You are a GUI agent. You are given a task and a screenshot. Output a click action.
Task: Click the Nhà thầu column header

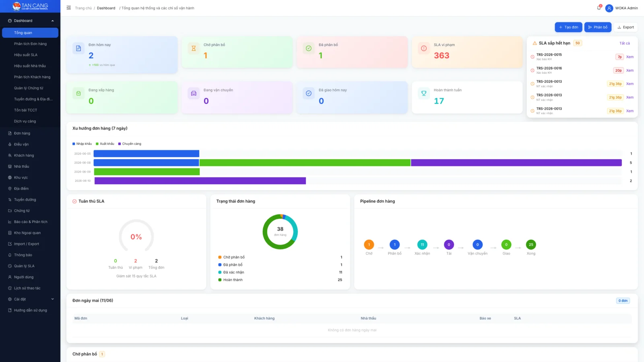pos(368,318)
